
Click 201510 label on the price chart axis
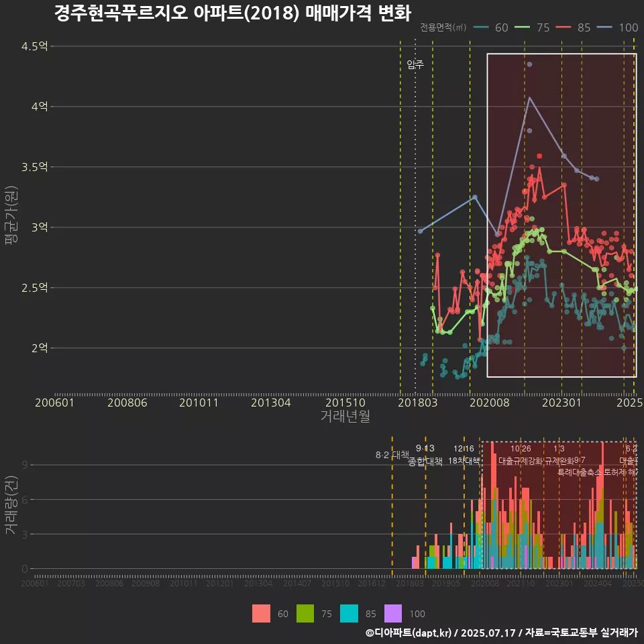[345, 402]
